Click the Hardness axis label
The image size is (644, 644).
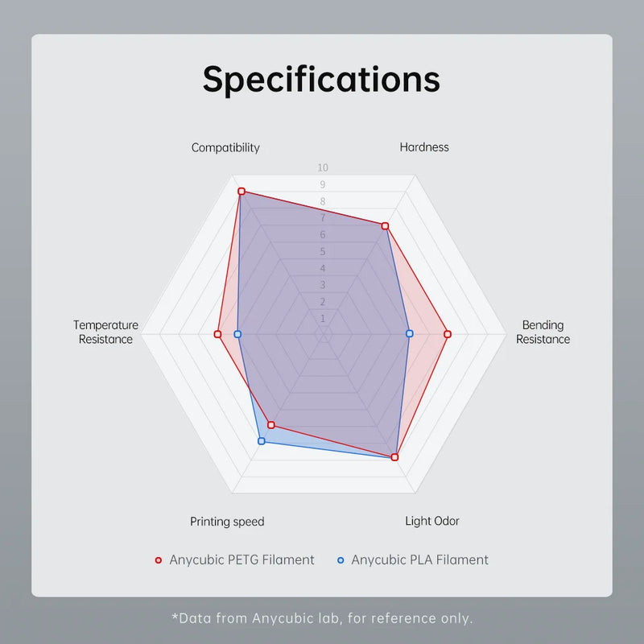pyautogui.click(x=424, y=147)
